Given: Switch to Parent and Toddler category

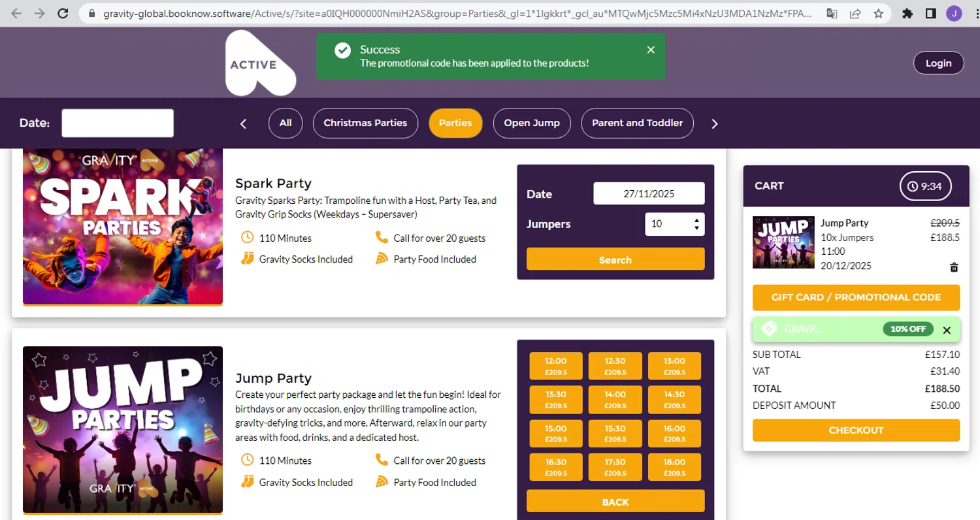Looking at the screenshot, I should coord(637,123).
